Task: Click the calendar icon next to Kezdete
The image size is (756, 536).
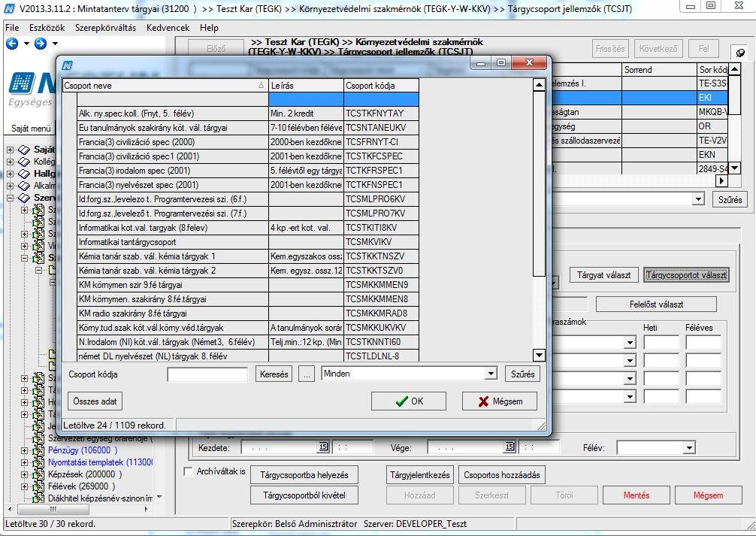Action: click(324, 447)
